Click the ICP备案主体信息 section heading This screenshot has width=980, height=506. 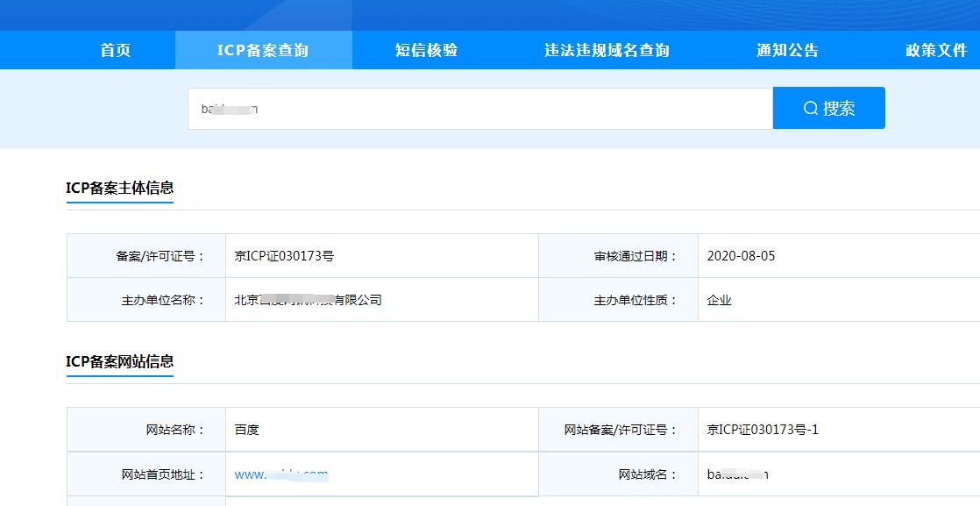pos(122,186)
